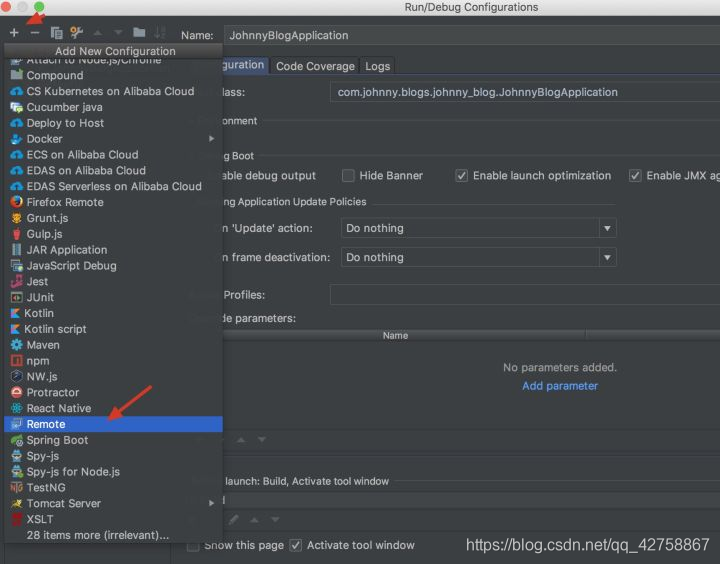Click the Remote configuration icon

click(17, 424)
